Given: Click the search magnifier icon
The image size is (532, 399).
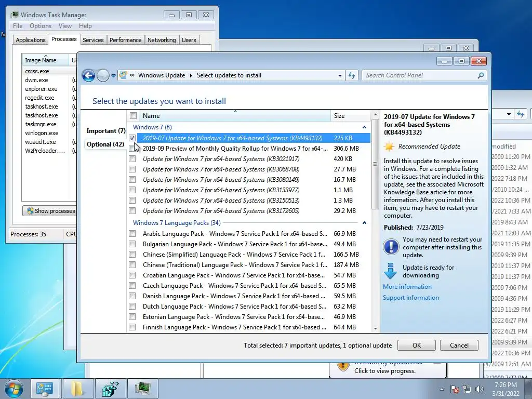Looking at the screenshot, I should (481, 75).
